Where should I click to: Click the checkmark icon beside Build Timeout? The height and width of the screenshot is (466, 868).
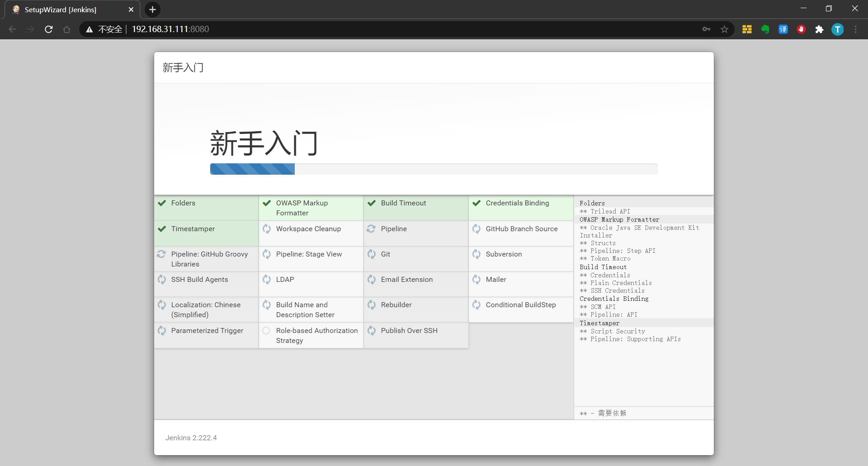coord(372,203)
